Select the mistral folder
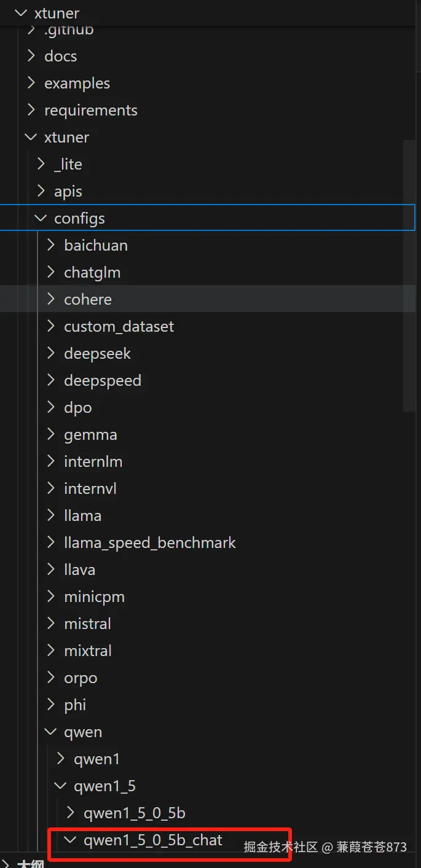This screenshot has width=421, height=868. click(87, 624)
